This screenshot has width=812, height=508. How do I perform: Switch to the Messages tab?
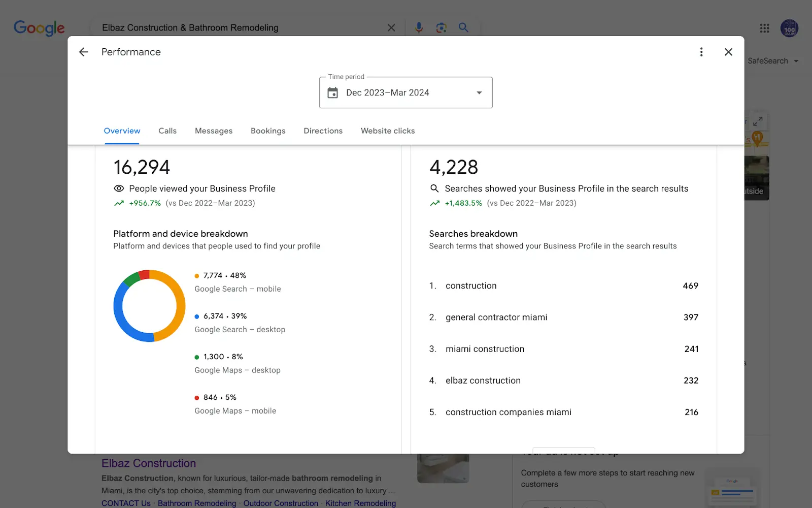(214, 131)
